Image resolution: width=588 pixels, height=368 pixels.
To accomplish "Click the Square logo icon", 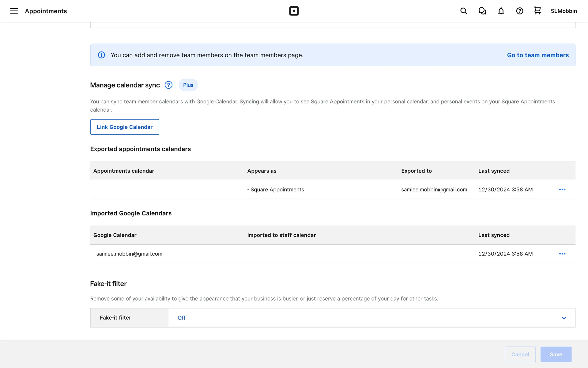I will (294, 11).
